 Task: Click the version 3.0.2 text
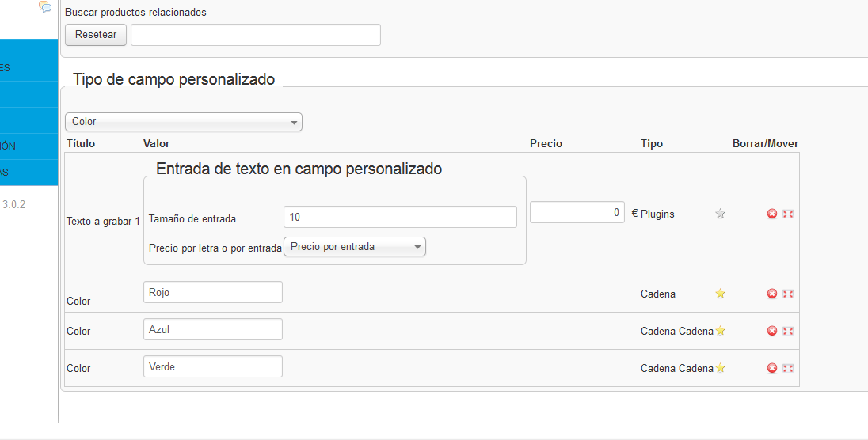pos(13,204)
